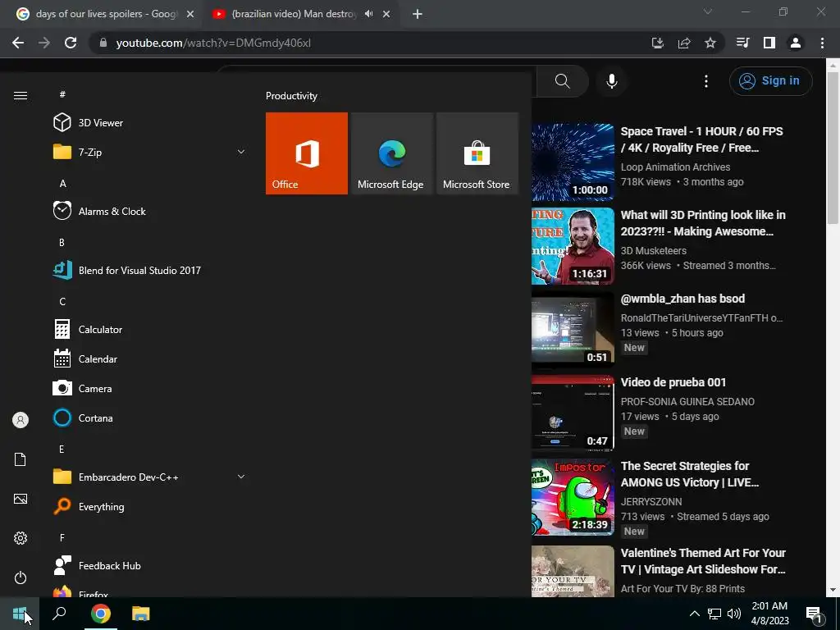Image resolution: width=840 pixels, height=630 pixels.
Task: Click the taskbar clock showing 2:01 AM
Action: [x=769, y=614]
